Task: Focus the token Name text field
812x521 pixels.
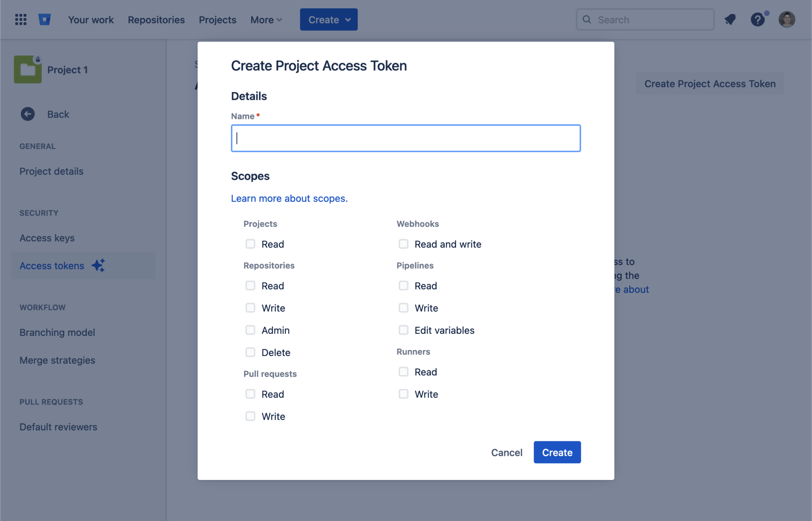Action: coord(406,138)
